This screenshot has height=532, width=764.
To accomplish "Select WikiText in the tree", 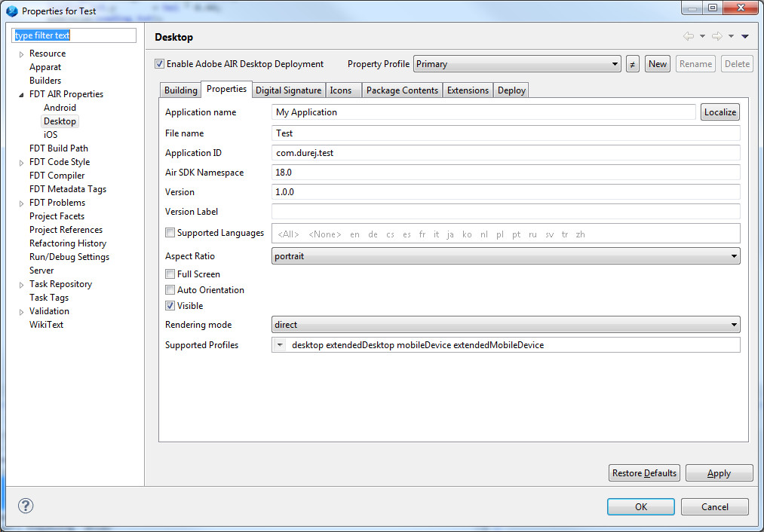I will coord(46,325).
